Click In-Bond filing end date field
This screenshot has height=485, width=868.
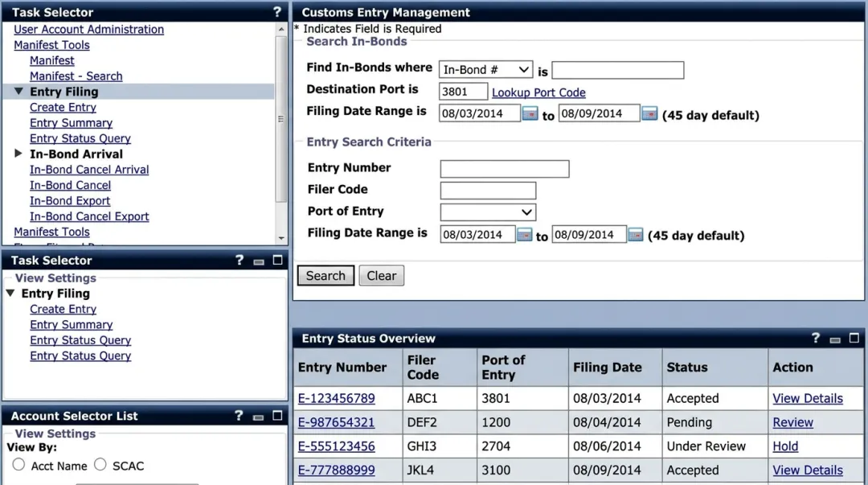click(599, 113)
